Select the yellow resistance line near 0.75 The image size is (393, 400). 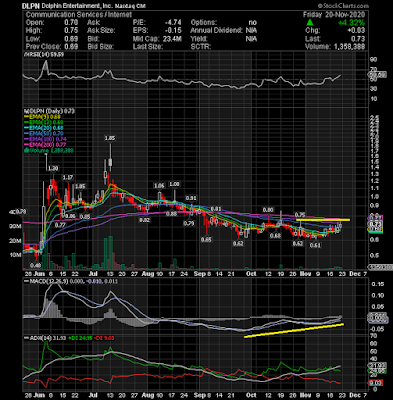323,220
